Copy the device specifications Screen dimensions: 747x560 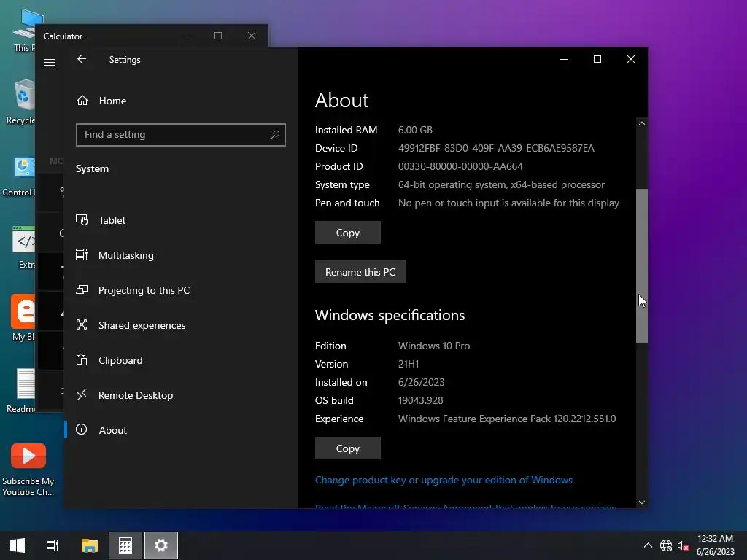(348, 233)
